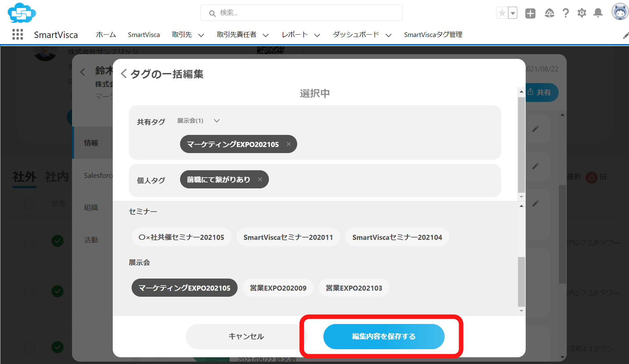629x364 pixels.
Task: Expand the 取引先 tab dropdown
Action: click(201, 35)
